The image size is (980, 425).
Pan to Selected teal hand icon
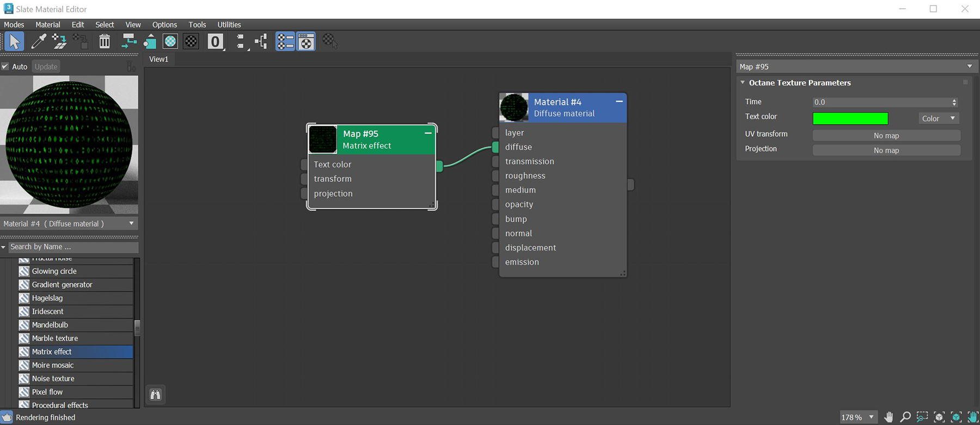972,417
